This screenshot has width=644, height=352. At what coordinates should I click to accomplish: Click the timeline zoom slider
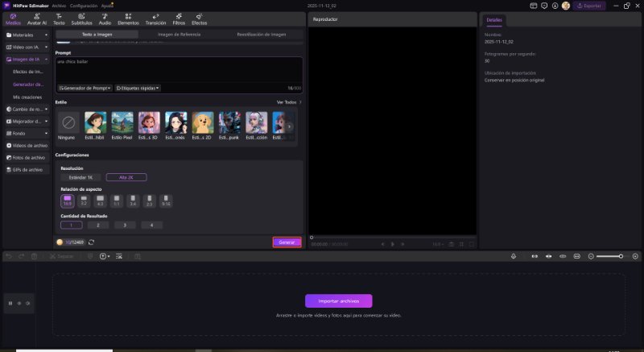click(x=611, y=256)
